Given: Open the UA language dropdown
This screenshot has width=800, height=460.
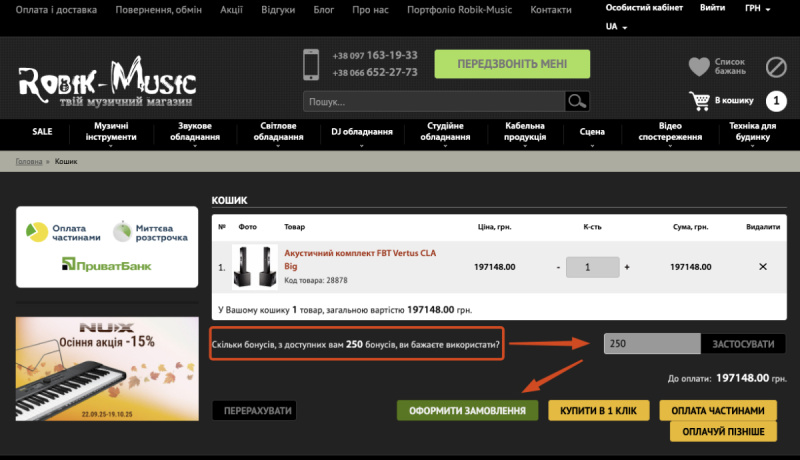Looking at the screenshot, I should click(x=616, y=27).
